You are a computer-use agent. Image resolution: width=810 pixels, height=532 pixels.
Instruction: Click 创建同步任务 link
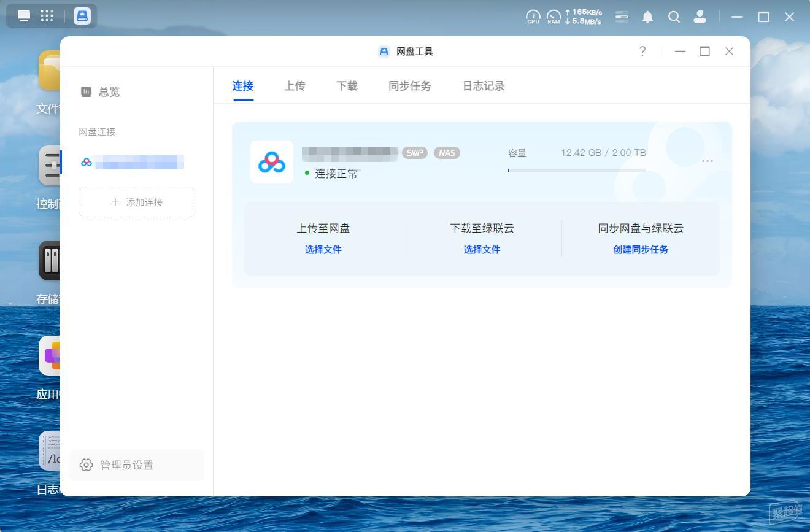pos(641,250)
